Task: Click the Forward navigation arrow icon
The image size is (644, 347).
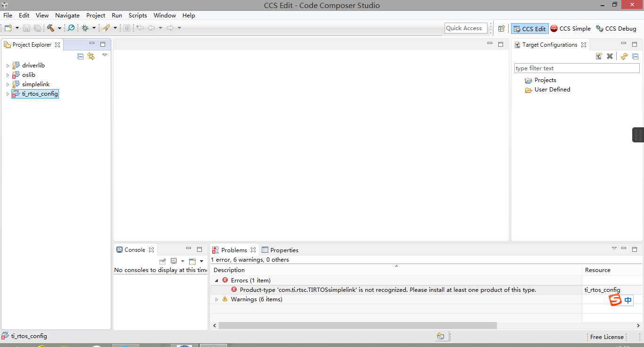Action: coord(170,28)
